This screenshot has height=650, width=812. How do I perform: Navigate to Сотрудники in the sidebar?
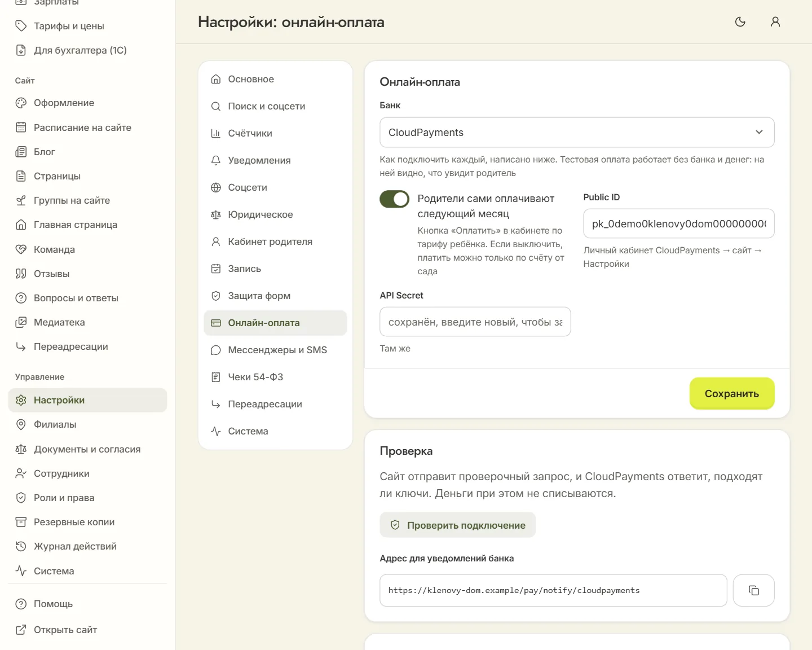[87, 473]
